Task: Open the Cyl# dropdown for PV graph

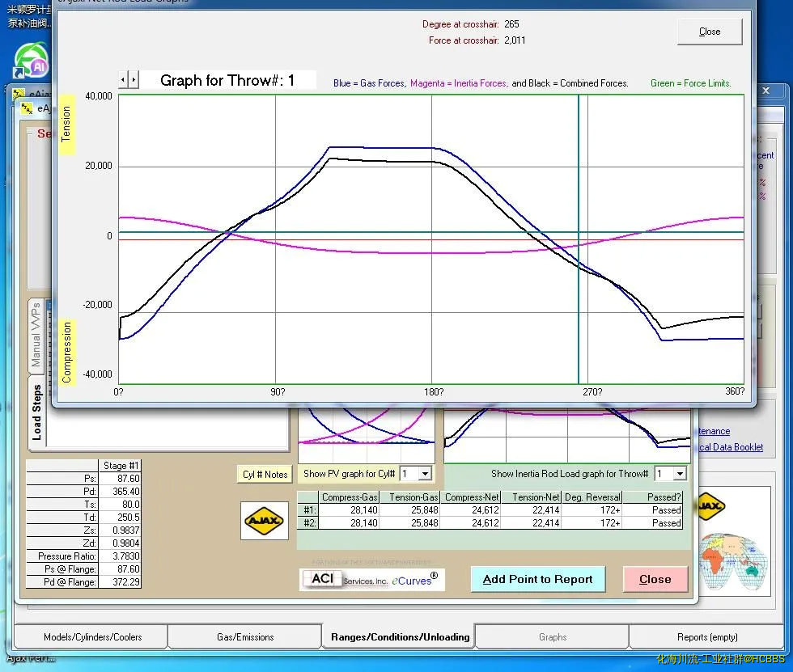Action: coord(426,474)
